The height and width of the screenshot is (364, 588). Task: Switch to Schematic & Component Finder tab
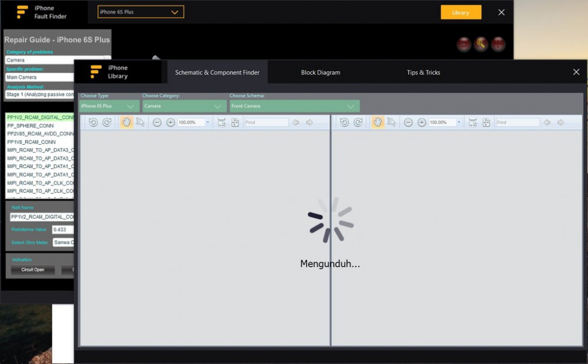217,72
